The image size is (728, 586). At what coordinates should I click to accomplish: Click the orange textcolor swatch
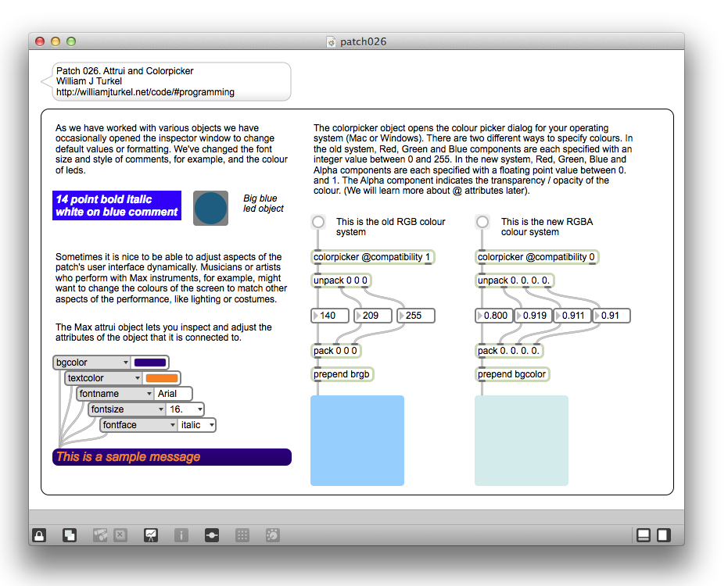[162, 378]
